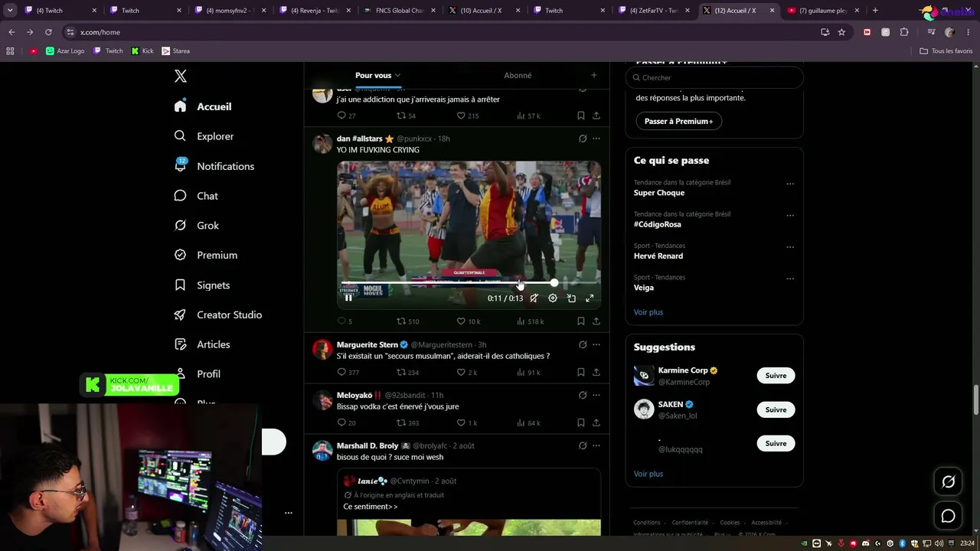The width and height of the screenshot is (980, 551).
Task: Reload the page
Action: [48, 32]
